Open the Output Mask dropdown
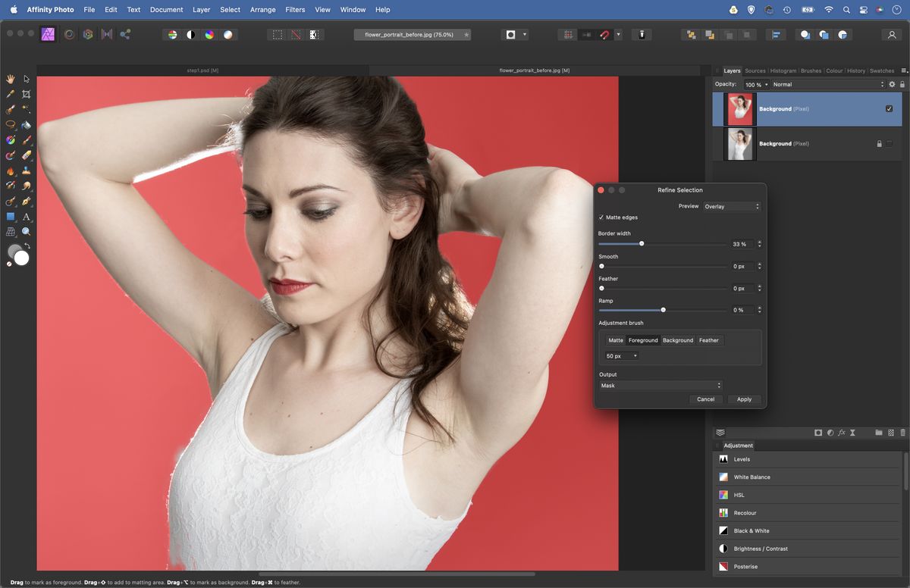910x588 pixels. click(661, 386)
